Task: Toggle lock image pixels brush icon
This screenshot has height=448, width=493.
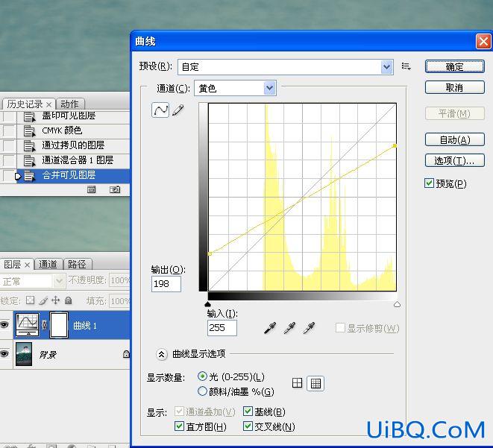Action: (43, 300)
